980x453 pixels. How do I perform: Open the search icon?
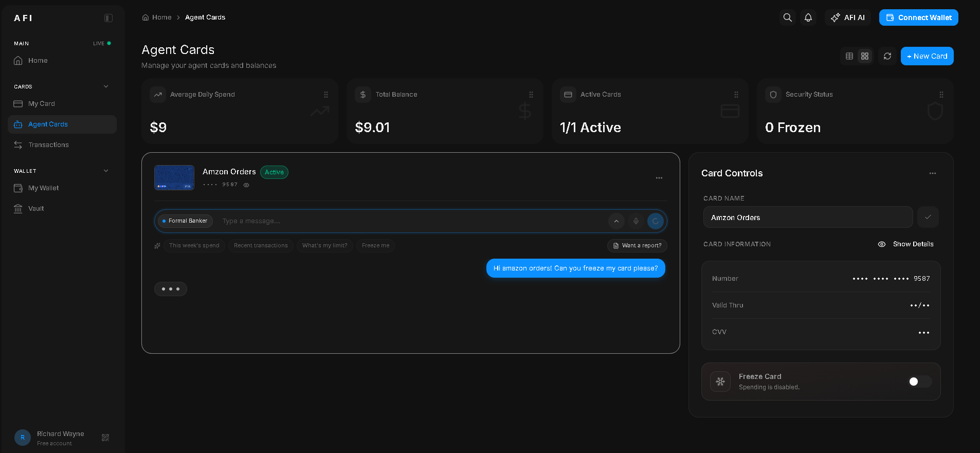[x=788, y=17]
